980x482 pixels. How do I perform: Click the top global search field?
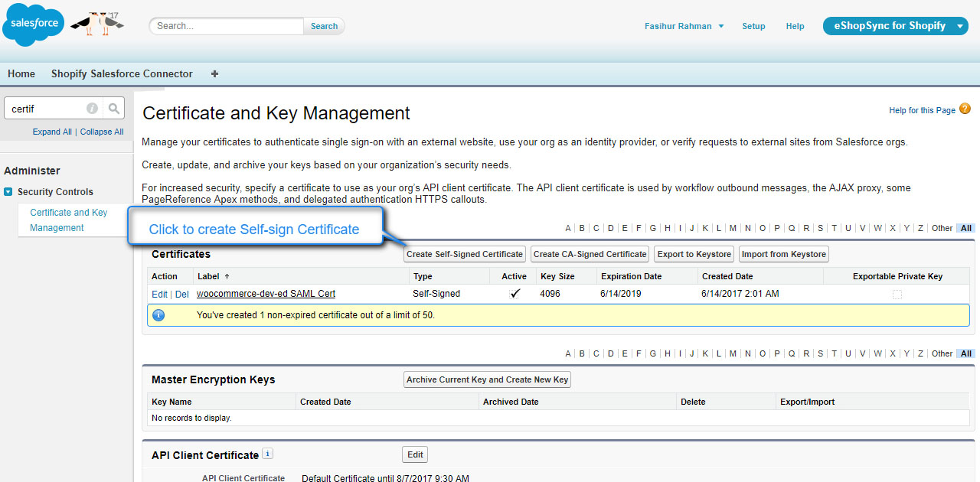coord(227,26)
